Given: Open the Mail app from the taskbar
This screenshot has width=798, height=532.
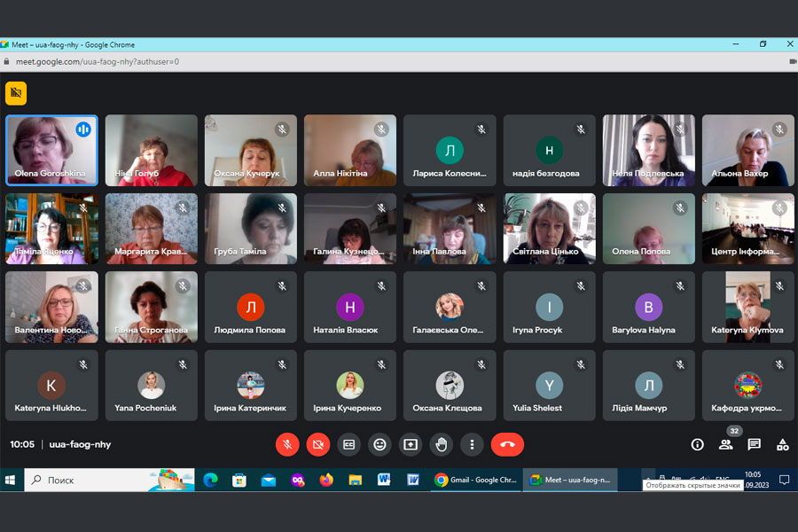Looking at the screenshot, I should click(x=268, y=480).
